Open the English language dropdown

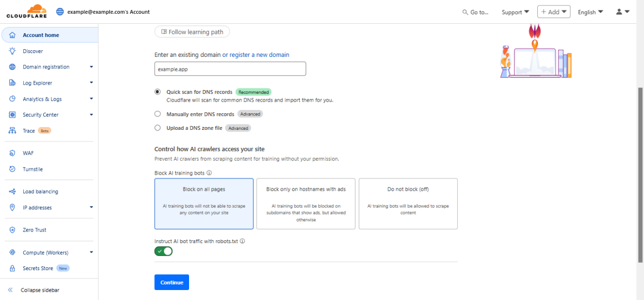click(590, 12)
